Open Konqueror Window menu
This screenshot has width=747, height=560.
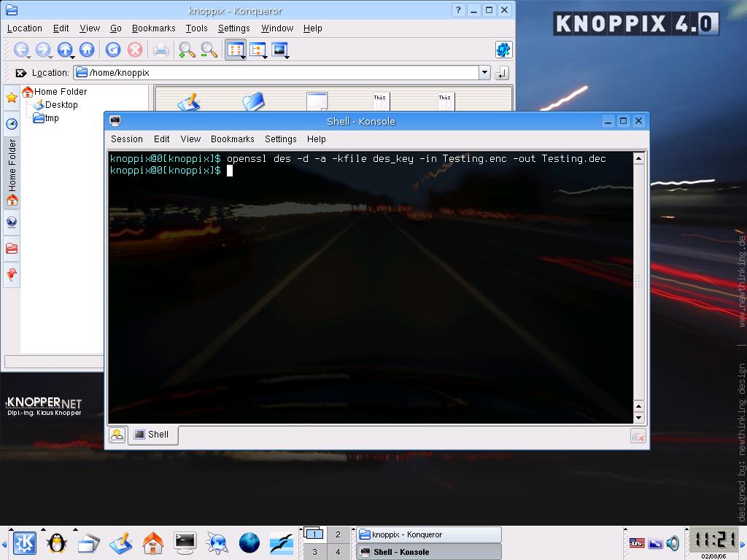pos(276,28)
